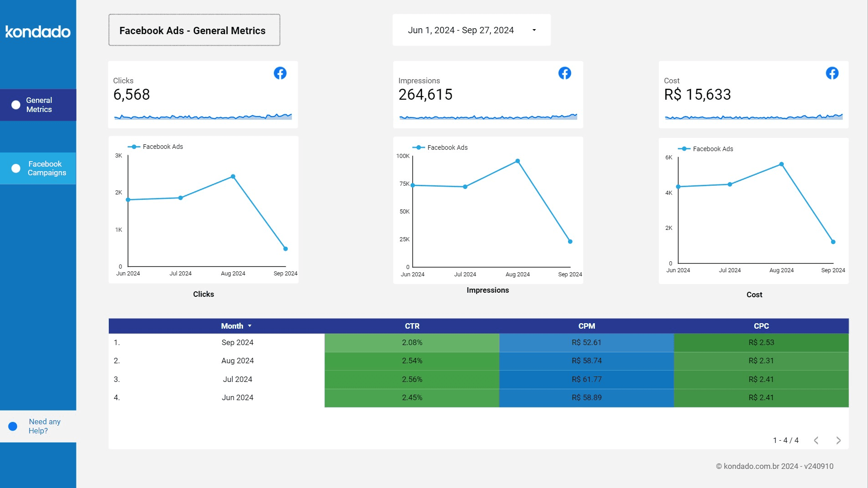Open General Metrics page

[39, 105]
